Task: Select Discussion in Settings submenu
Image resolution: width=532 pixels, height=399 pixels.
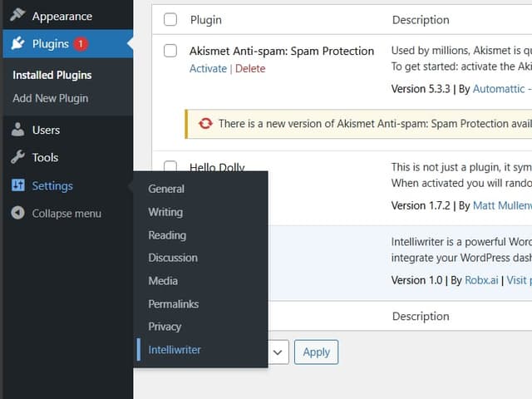Action: [173, 258]
